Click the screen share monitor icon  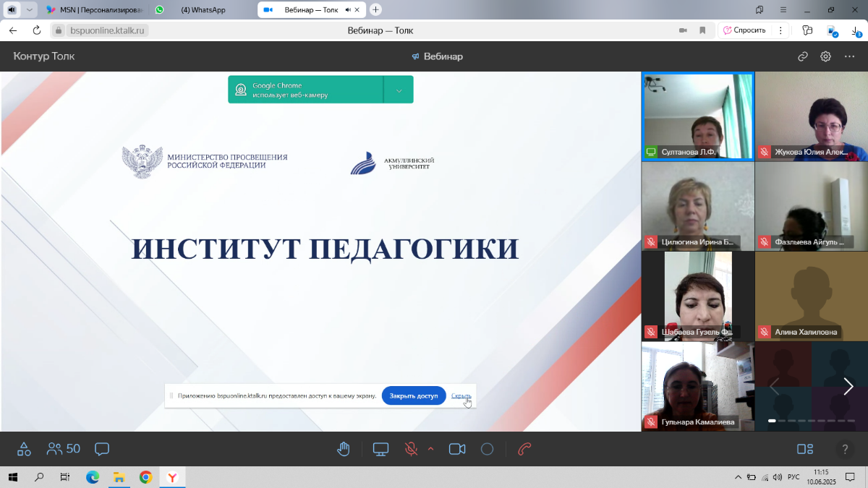[381, 449]
